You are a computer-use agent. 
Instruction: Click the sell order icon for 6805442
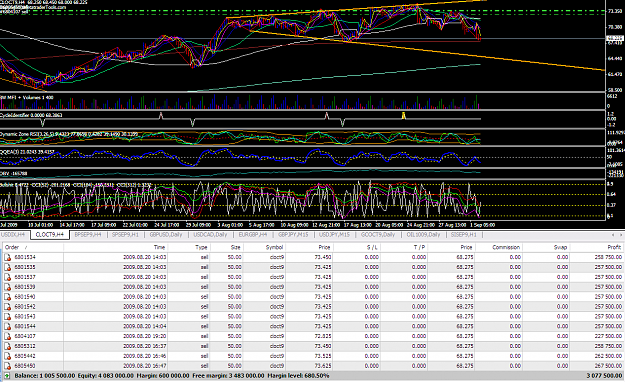pos(8,356)
